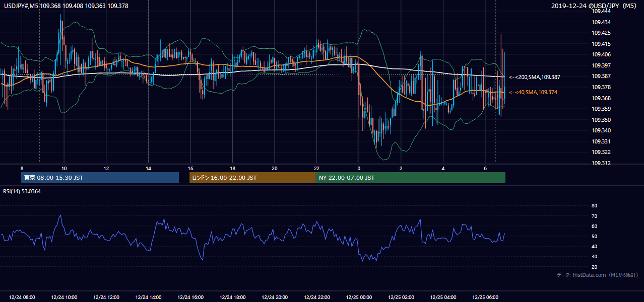Click the 109.425 price axis value
644x302 pixels.
(x=601, y=33)
